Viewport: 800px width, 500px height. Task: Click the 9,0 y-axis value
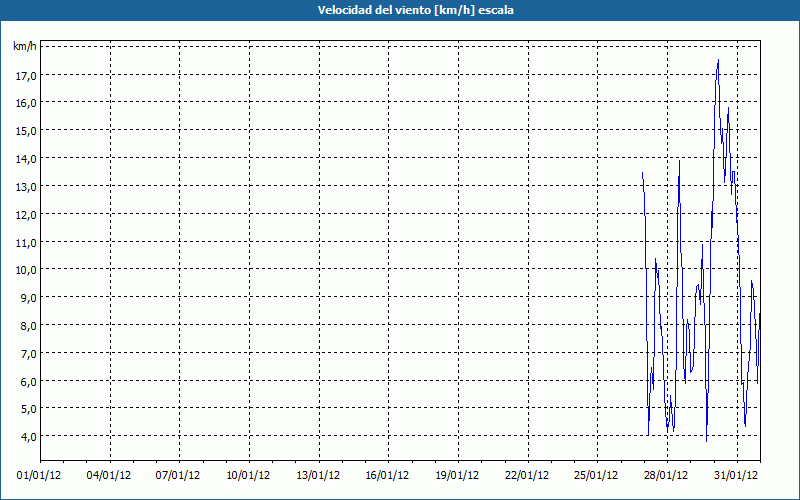coord(29,297)
